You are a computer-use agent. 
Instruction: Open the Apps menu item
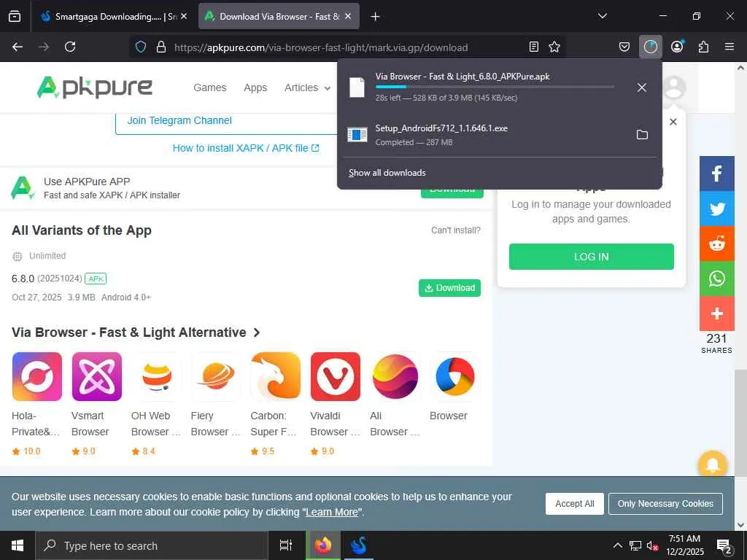tap(255, 87)
